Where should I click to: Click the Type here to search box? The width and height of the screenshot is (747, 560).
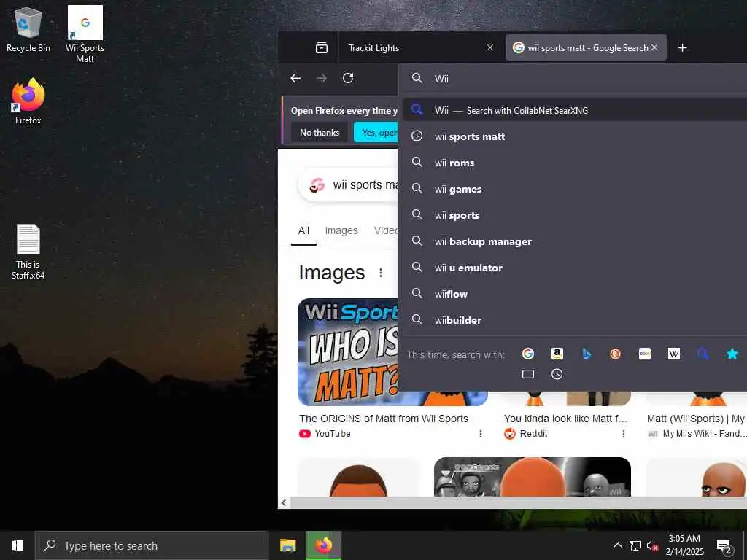click(152, 545)
